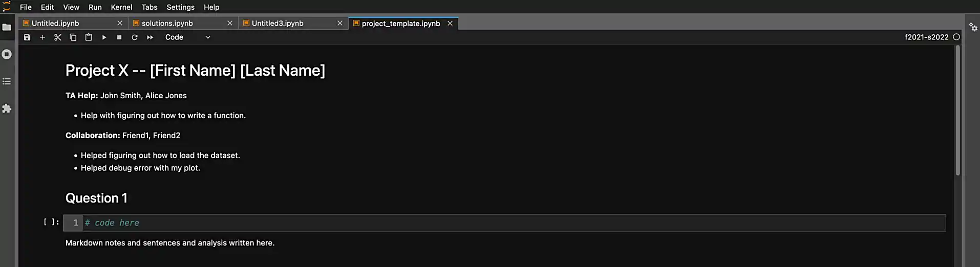Click the empty cell execution prompt

pos(51,222)
